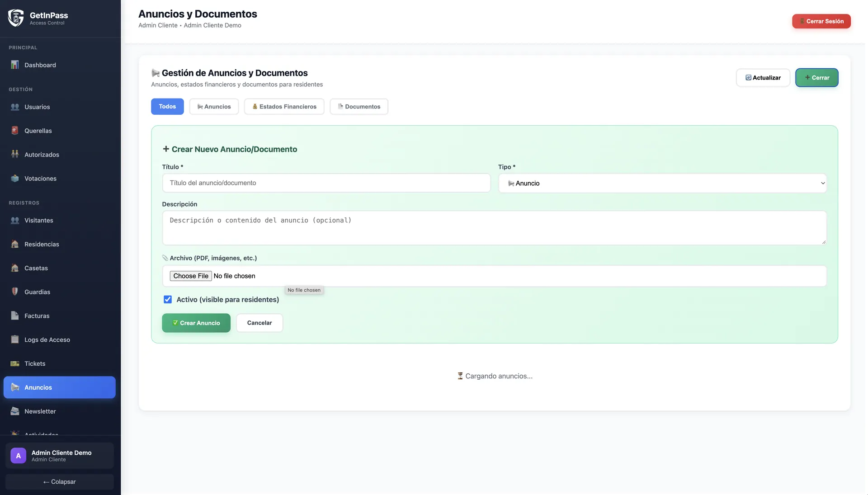This screenshot has width=868, height=495.
Task: Click the Anuncios megaphone sidebar icon
Action: pyautogui.click(x=15, y=387)
